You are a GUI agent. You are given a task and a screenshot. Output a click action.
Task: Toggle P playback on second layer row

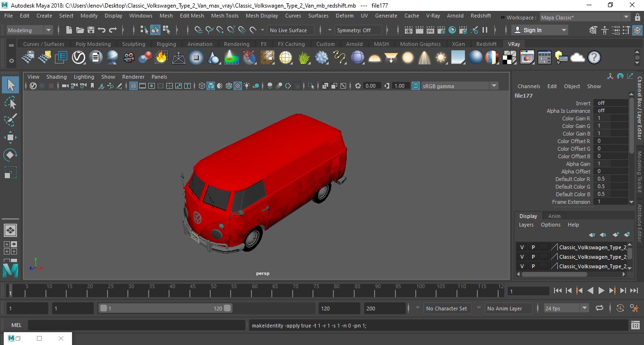(x=533, y=257)
